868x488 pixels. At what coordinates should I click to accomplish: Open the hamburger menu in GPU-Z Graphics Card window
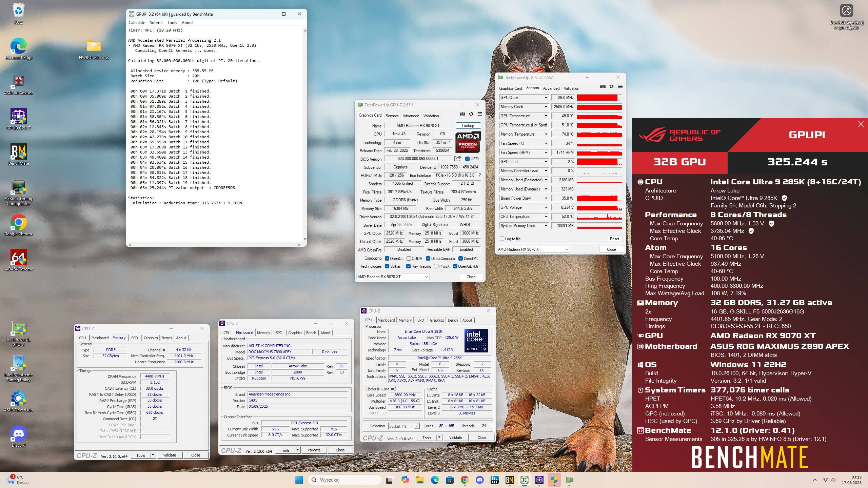coord(480,114)
